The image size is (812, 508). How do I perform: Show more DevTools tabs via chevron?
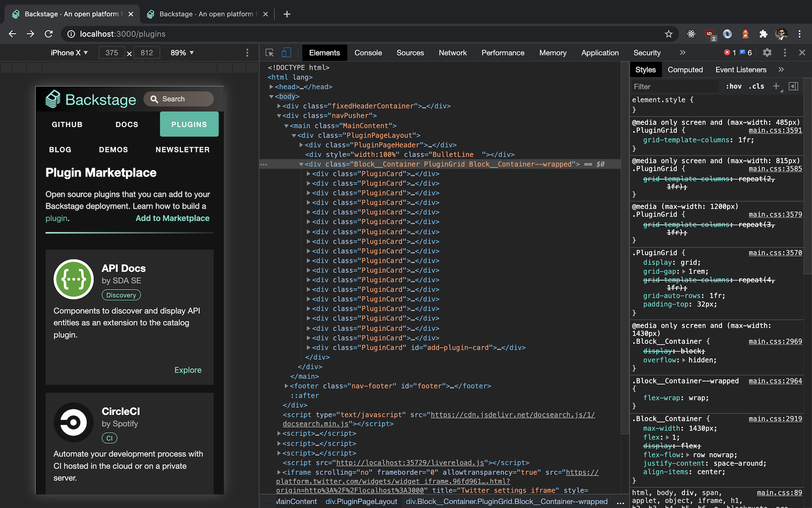(x=683, y=52)
